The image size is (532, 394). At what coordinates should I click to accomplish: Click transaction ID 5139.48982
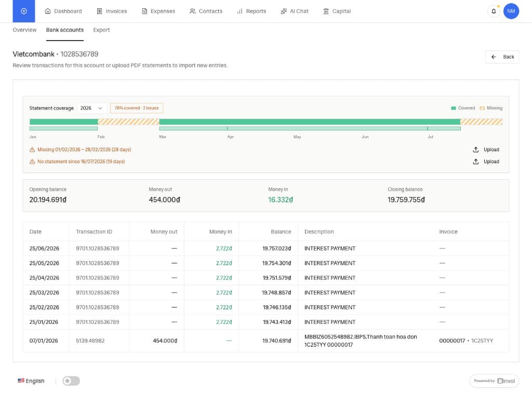point(90,340)
